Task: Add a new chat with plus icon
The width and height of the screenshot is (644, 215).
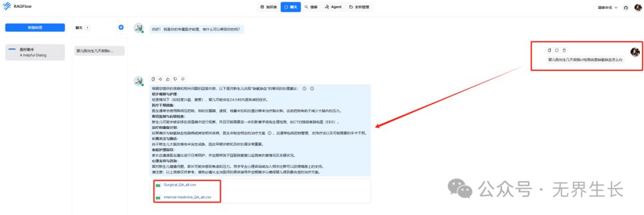Action: 120,27
